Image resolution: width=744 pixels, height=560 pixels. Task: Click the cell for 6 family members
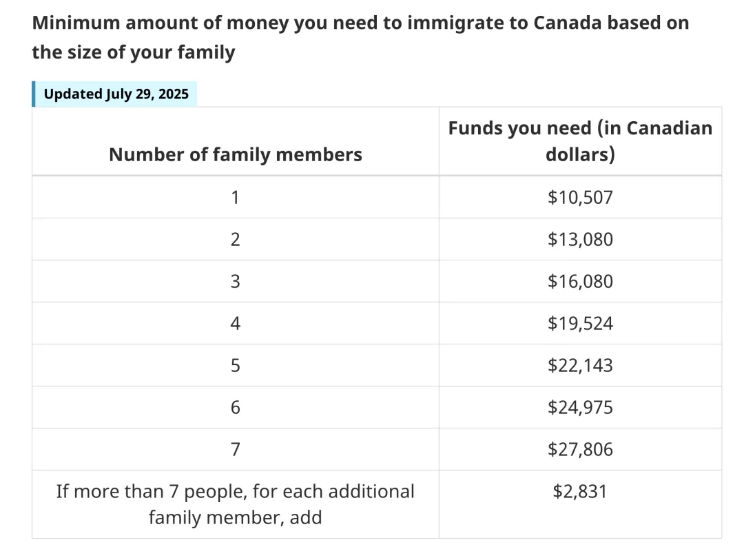[235, 408]
